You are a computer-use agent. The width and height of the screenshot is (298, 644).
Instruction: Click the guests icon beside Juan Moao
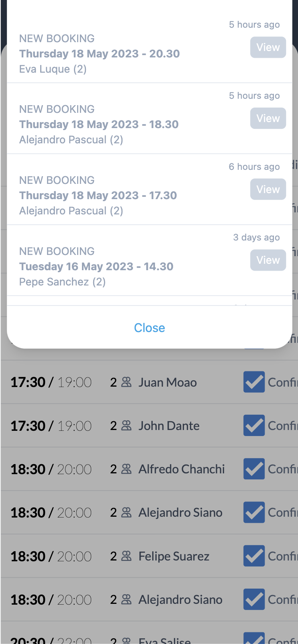tap(127, 382)
